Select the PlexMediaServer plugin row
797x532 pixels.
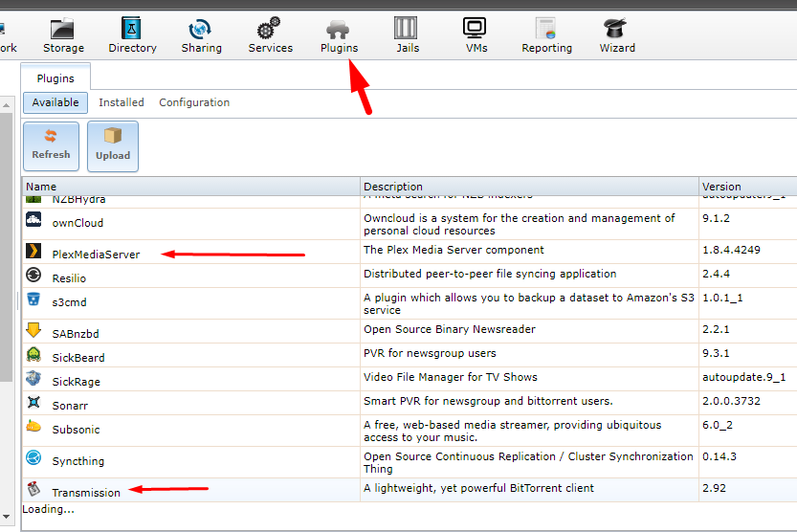(410, 252)
